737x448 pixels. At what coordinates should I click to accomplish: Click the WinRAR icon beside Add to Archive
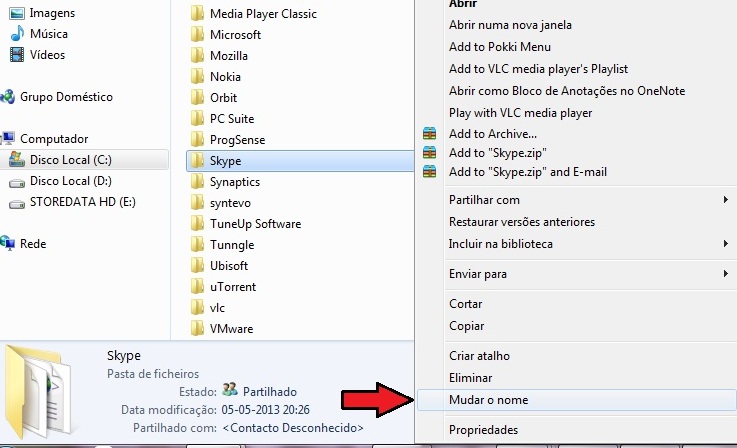(429, 134)
